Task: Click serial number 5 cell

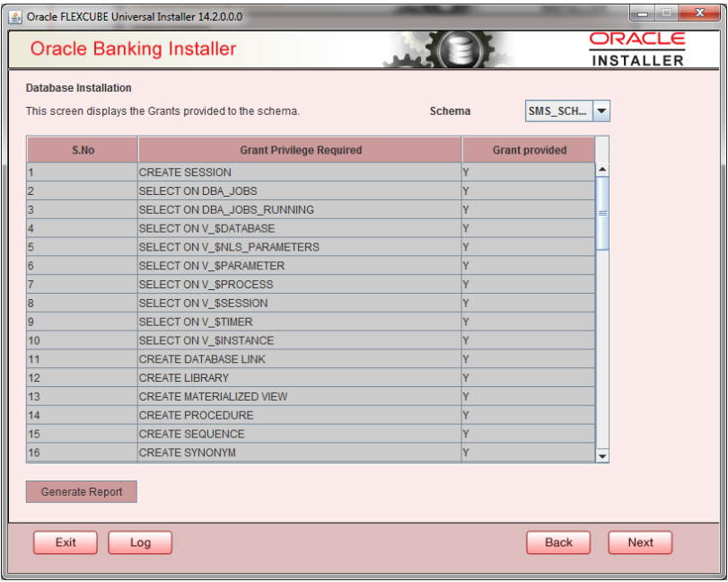Action: (83, 247)
